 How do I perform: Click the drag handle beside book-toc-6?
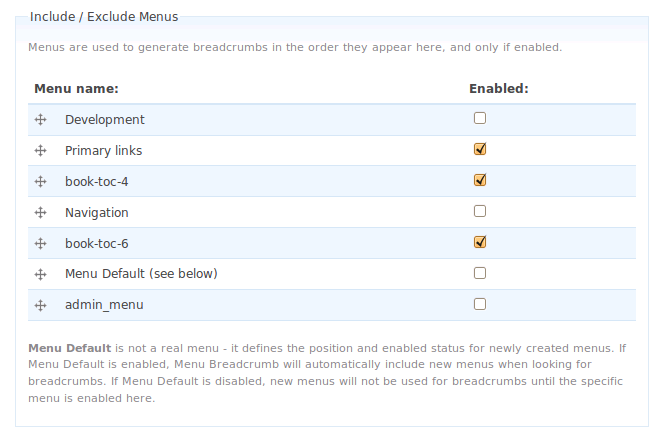(41, 243)
